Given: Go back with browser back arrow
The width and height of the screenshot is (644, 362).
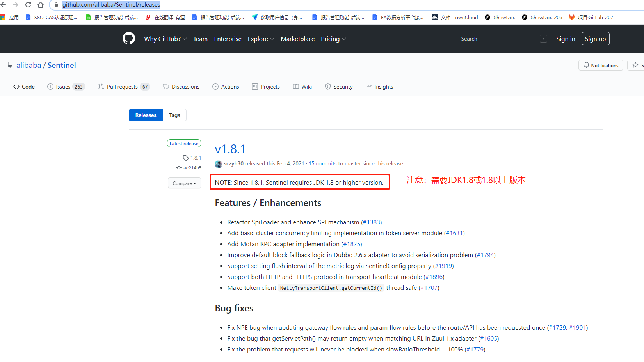Looking at the screenshot, I should tap(4, 5).
